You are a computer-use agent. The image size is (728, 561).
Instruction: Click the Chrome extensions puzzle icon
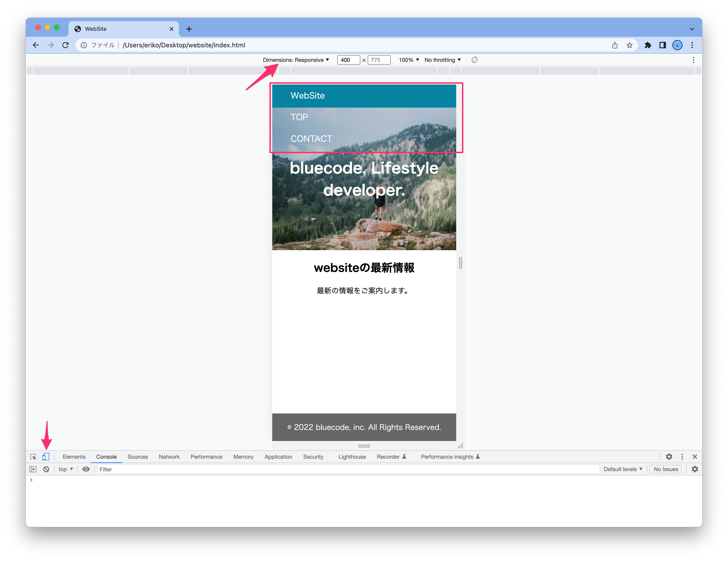coord(648,45)
